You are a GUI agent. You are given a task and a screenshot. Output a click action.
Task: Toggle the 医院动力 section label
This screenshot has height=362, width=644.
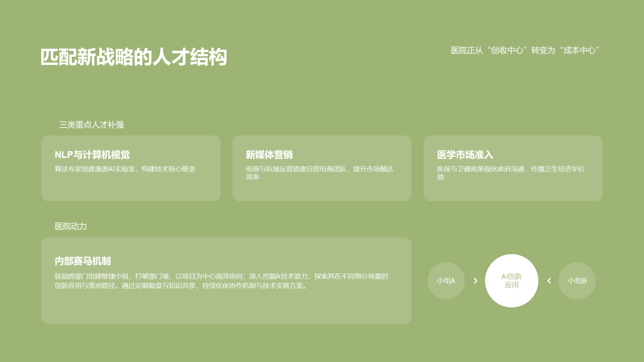pos(71,227)
